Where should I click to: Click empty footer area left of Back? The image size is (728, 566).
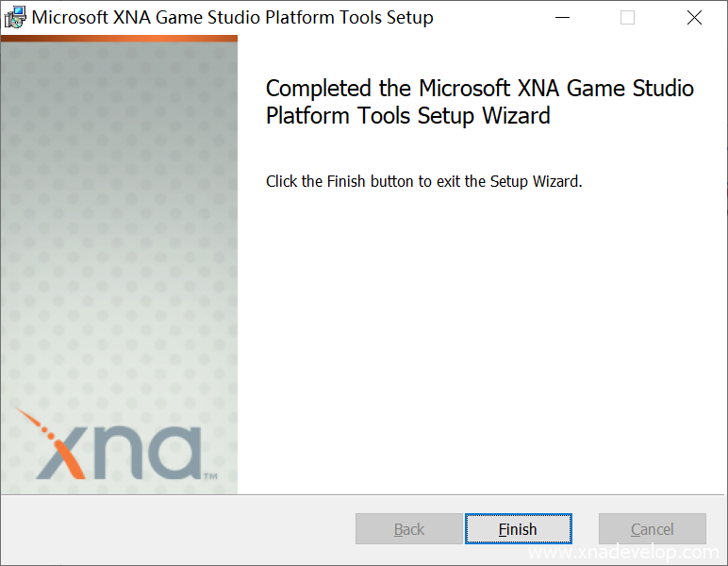click(x=170, y=529)
